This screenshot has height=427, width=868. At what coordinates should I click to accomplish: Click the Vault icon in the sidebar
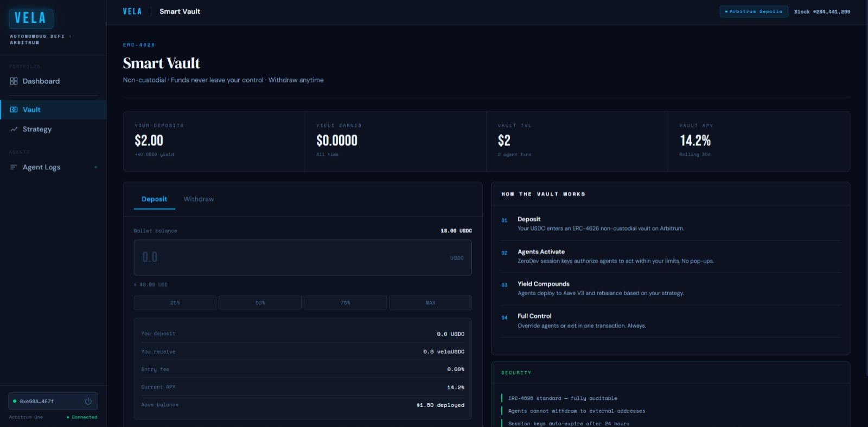[14, 110]
